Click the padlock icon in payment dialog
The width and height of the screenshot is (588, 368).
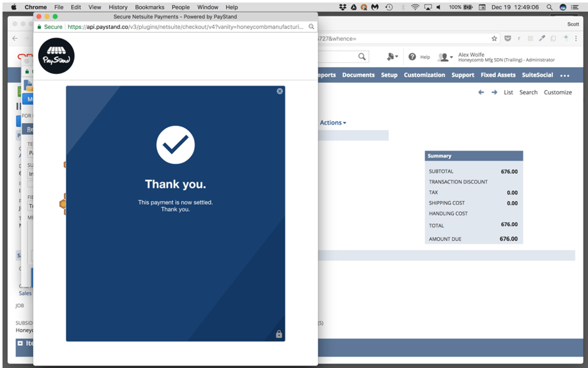279,334
